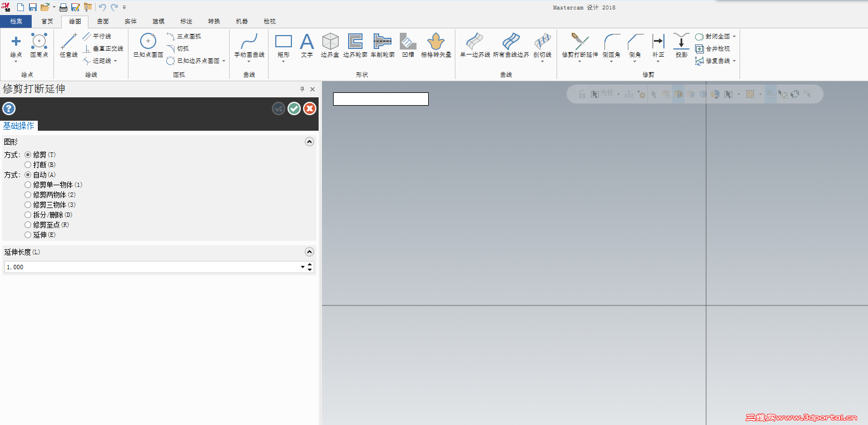Open the 档案 file menu
The image size is (868, 425).
[x=16, y=21]
